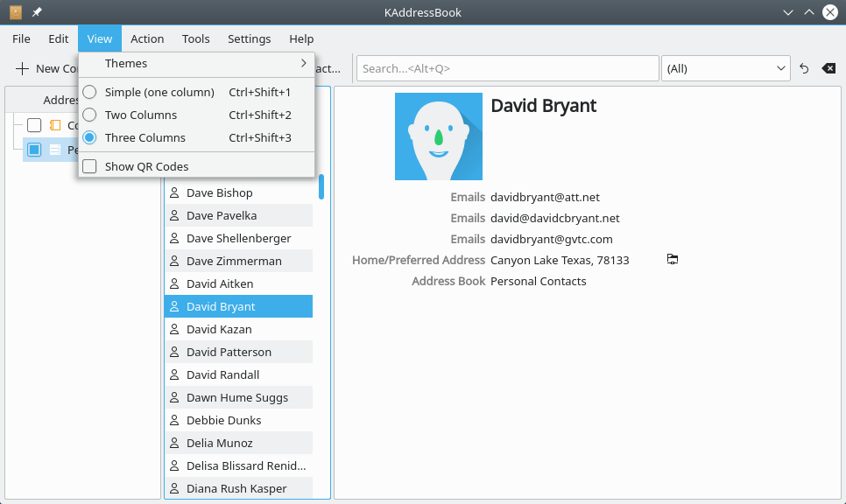Click the clear search backspace icon
Image resolution: width=846 pixels, height=504 pixels.
828,68
